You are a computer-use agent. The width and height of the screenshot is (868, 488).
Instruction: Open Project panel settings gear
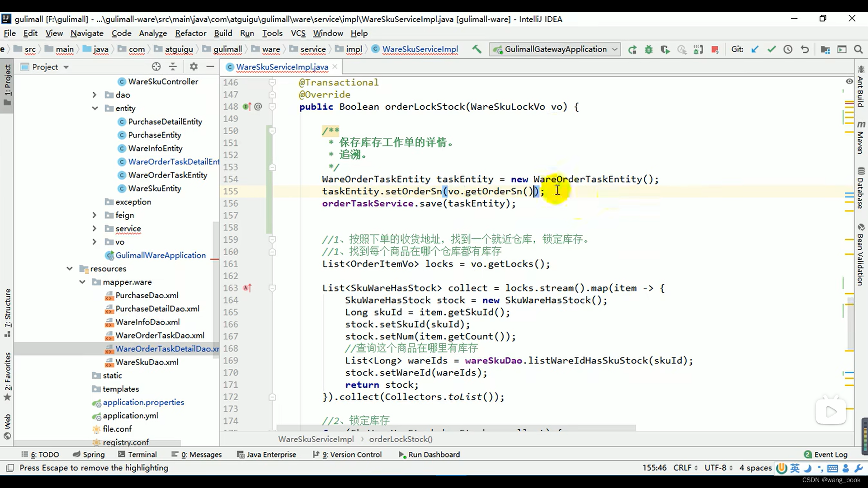pyautogui.click(x=193, y=67)
